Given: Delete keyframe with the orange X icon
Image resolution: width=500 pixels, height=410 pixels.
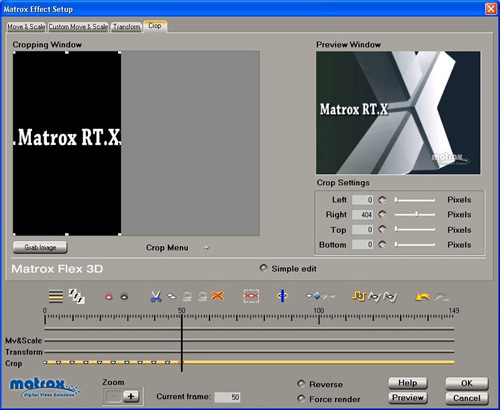Looking at the screenshot, I should [217, 296].
